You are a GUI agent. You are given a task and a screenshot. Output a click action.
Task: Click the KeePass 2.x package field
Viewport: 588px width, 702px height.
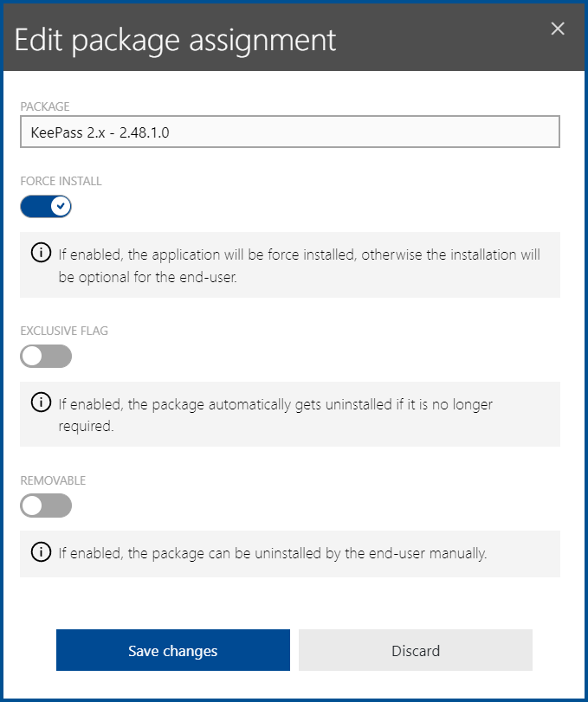click(x=289, y=132)
